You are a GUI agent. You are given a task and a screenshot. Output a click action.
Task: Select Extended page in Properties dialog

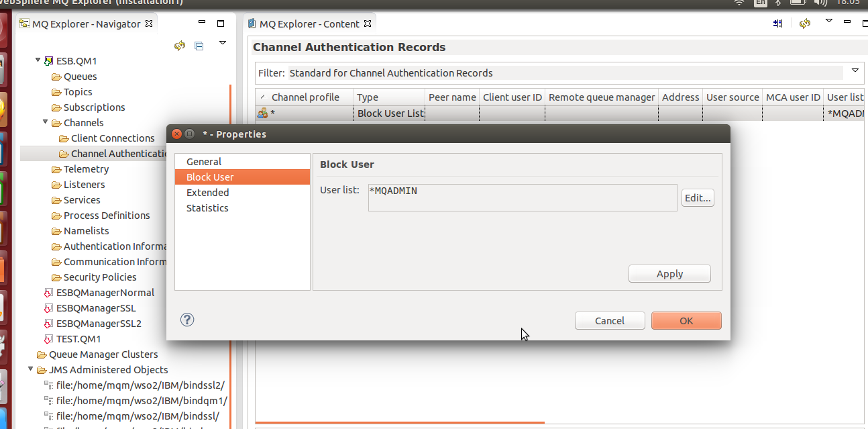click(x=242, y=193)
